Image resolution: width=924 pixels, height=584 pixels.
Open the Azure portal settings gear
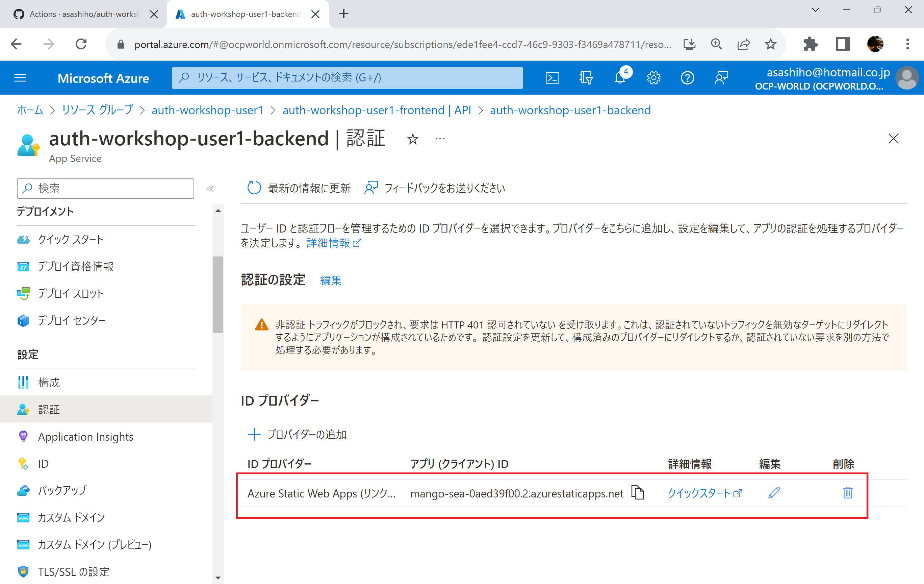point(653,77)
